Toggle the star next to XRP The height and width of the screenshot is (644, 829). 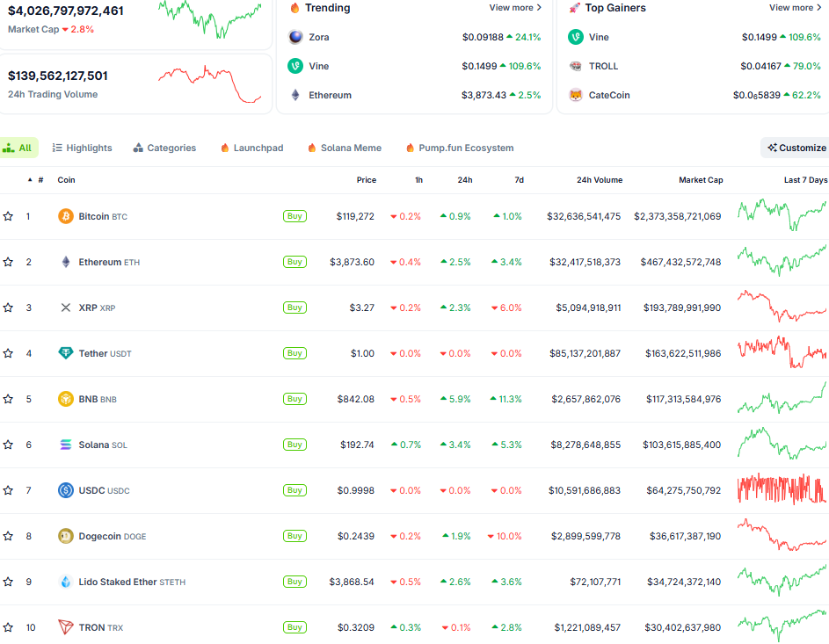(8, 308)
